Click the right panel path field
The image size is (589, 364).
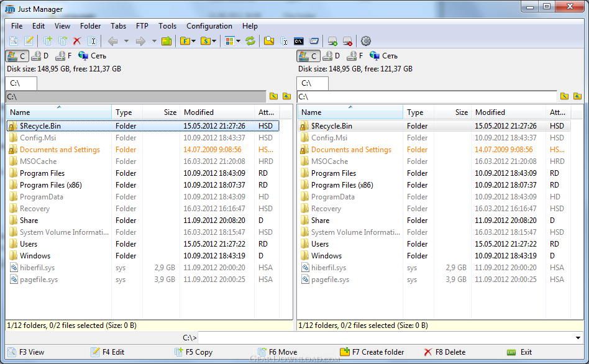427,96
